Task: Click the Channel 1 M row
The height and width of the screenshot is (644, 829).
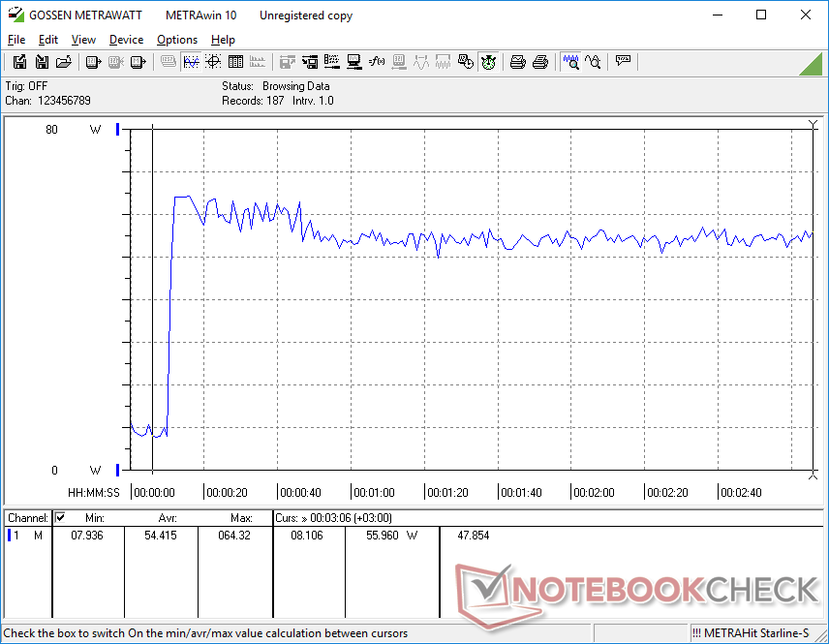Action: 26,536
